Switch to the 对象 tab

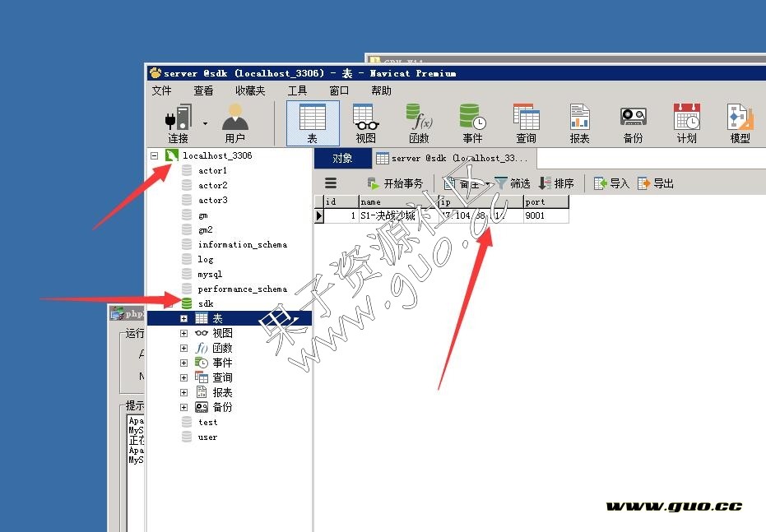342,159
